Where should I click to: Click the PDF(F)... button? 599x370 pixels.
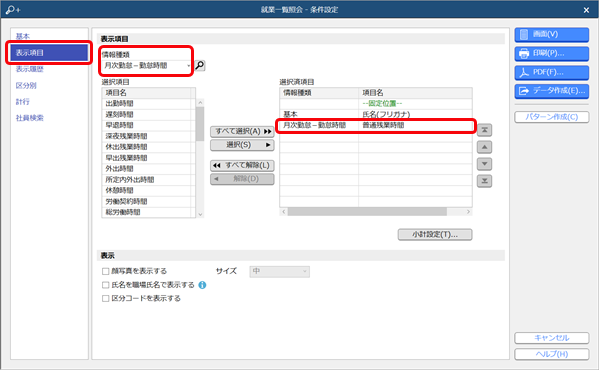point(552,72)
